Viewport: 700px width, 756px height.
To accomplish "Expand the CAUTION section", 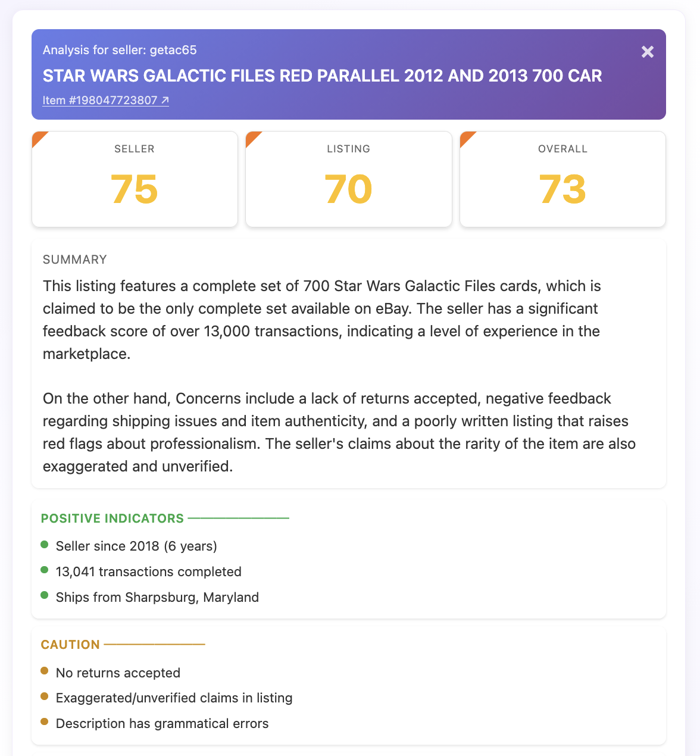I will [x=70, y=645].
